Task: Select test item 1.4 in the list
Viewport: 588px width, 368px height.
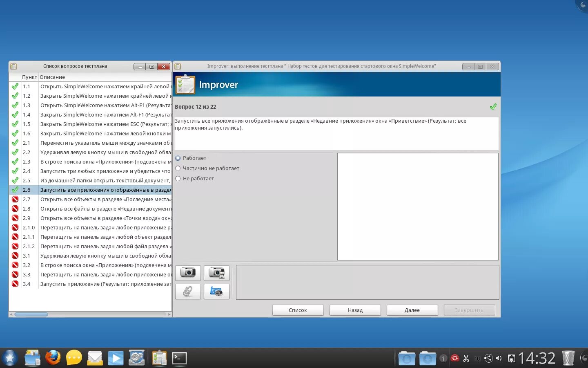Action: coord(90,115)
